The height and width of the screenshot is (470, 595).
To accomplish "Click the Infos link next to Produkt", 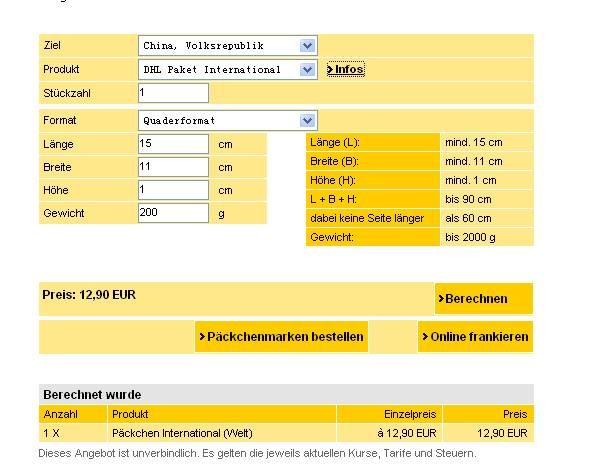I will [x=345, y=69].
